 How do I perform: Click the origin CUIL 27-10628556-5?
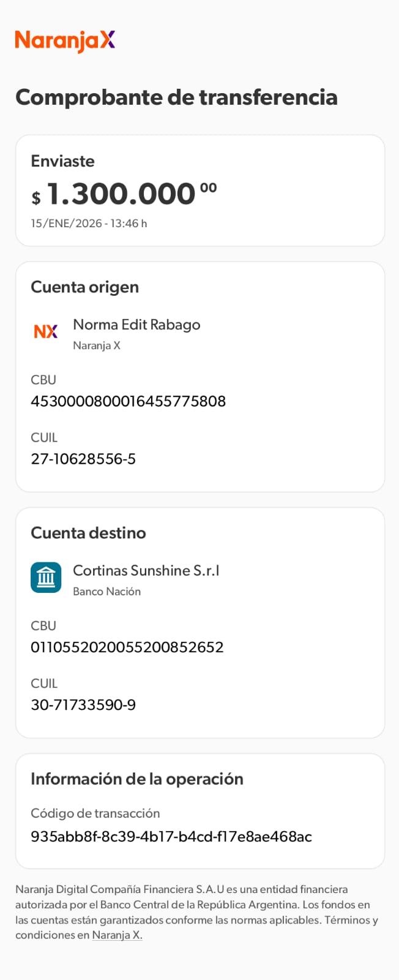83,459
